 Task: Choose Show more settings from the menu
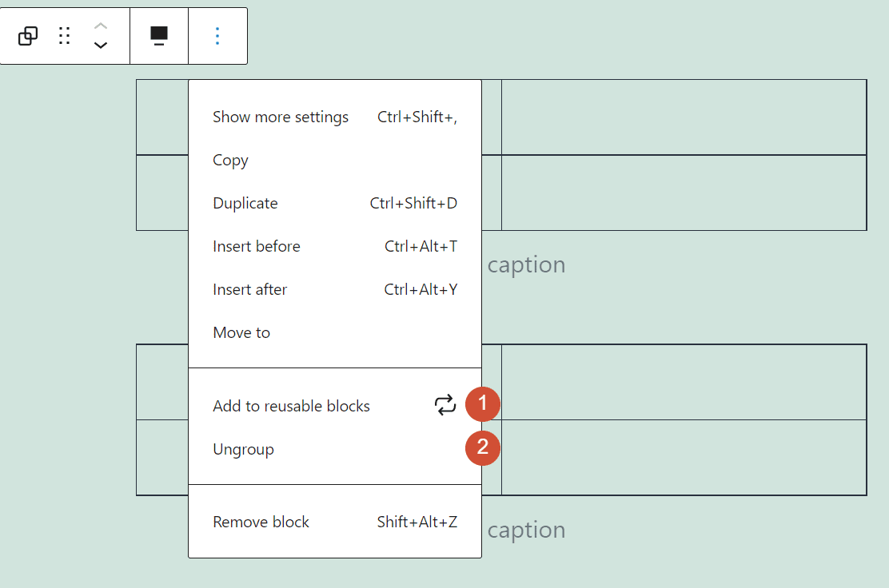tap(281, 117)
